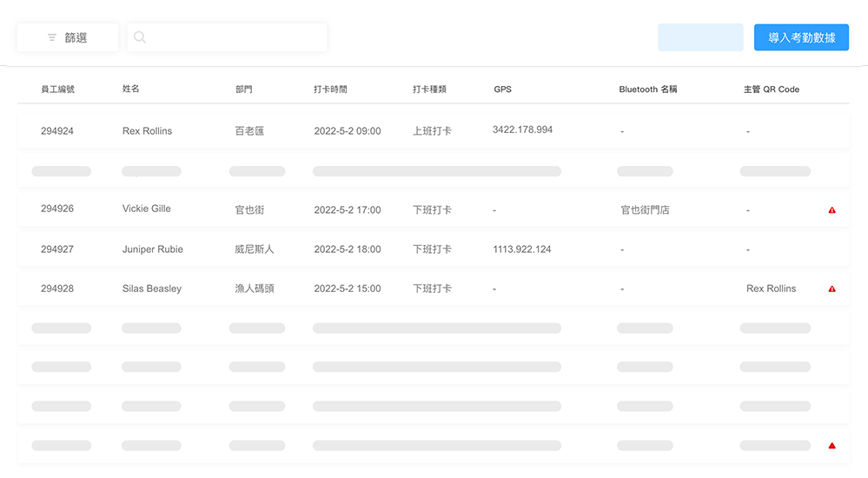This screenshot has height=478, width=868.
Task: Click 上班打卡 punch type cell
Action: click(x=432, y=130)
